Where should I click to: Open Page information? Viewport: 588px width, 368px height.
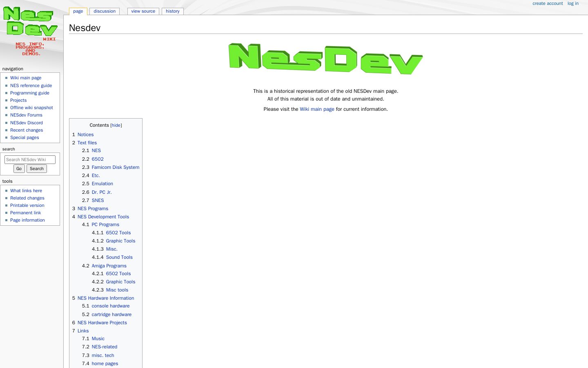point(27,220)
